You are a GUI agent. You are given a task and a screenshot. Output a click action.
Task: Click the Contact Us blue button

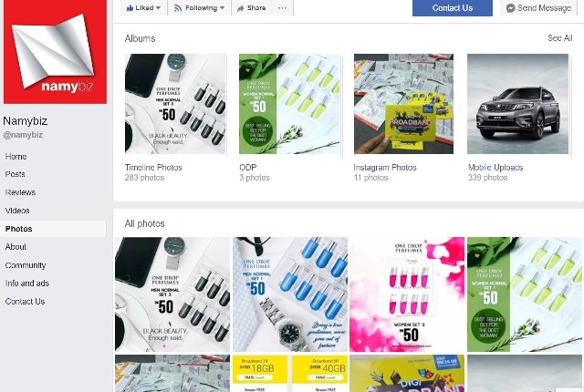click(453, 8)
